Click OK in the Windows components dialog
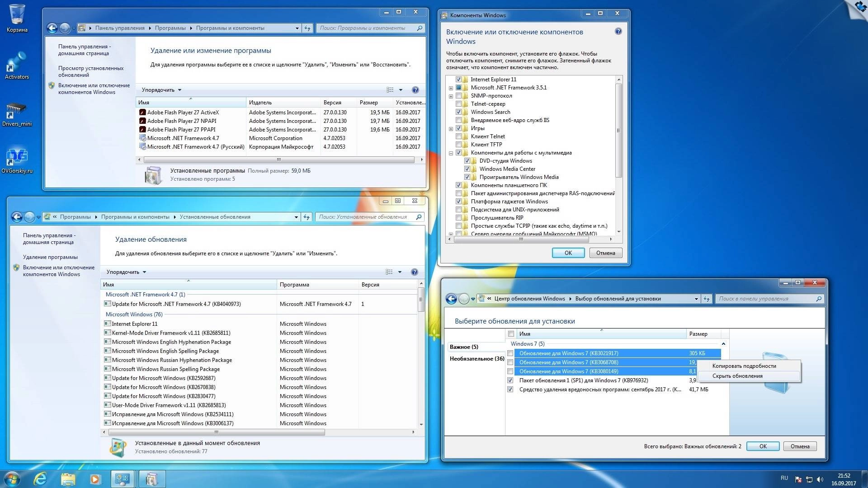The image size is (868, 488). 568,253
